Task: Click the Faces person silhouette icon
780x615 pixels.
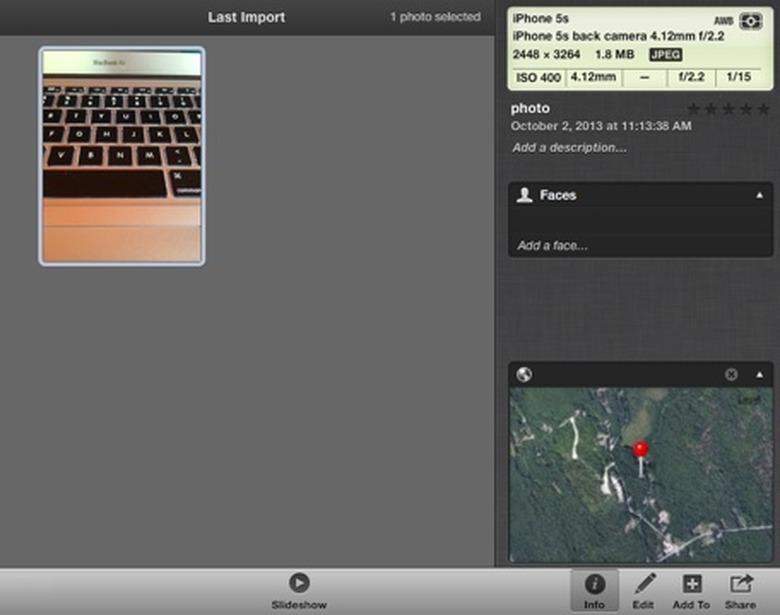Action: click(x=524, y=195)
